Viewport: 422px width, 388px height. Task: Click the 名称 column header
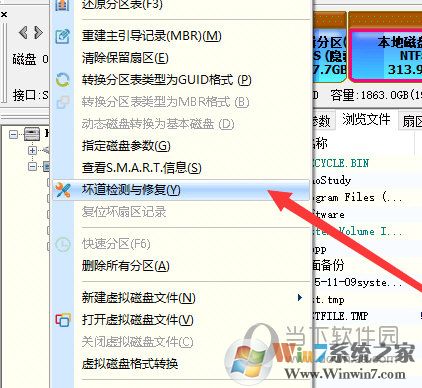pyautogui.click(x=320, y=143)
